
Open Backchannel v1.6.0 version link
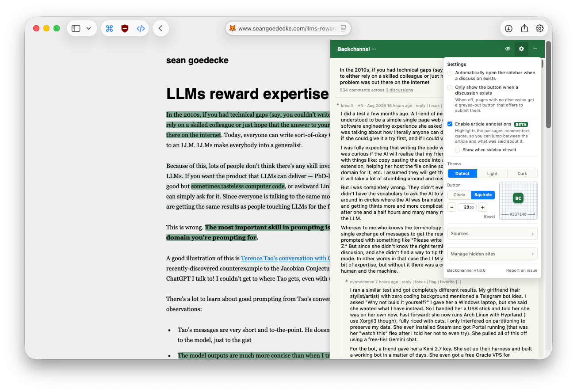point(466,270)
